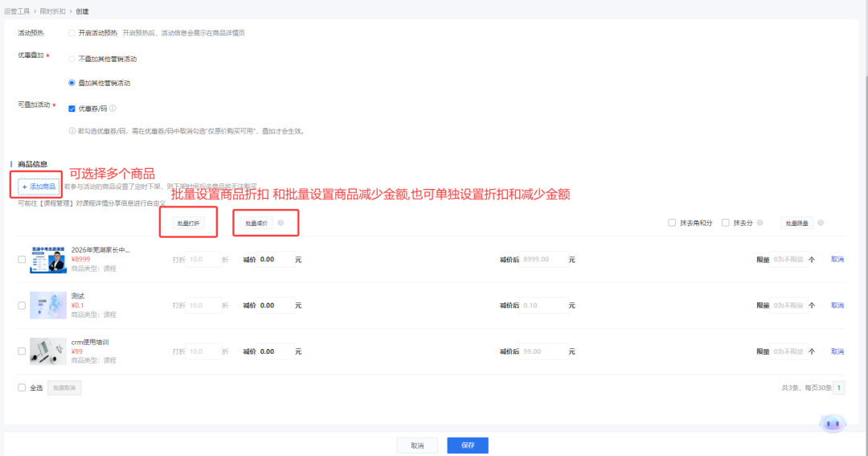
Task: Click product name 2026年芜湖家长中...
Action: pyautogui.click(x=100, y=250)
